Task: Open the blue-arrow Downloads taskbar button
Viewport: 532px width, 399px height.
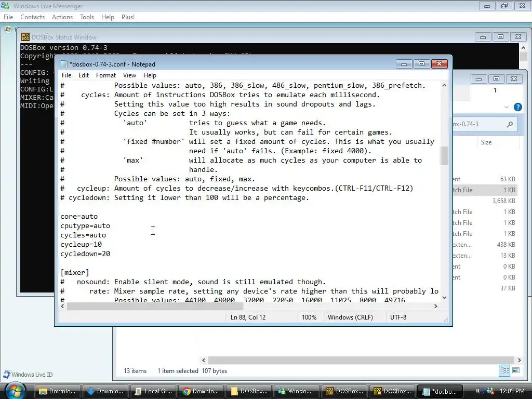Action: (x=105, y=391)
